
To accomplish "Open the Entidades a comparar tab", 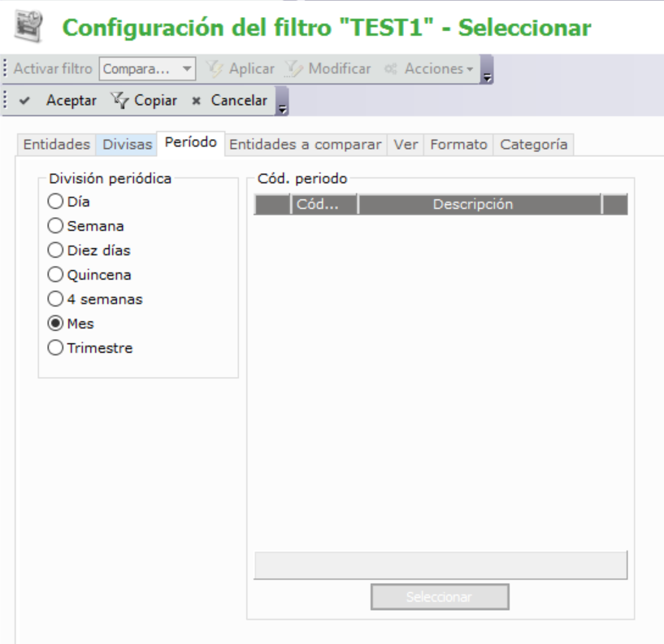I will pos(305,145).
